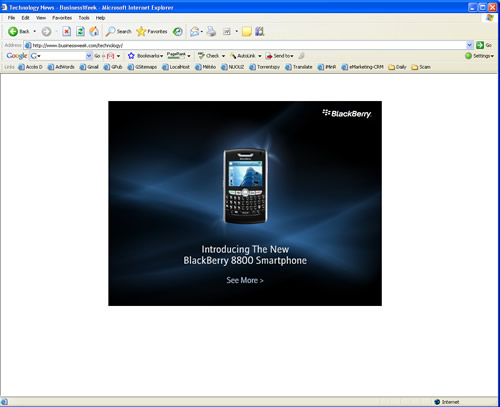
Task: Open the Edit menu
Action: coord(25,18)
